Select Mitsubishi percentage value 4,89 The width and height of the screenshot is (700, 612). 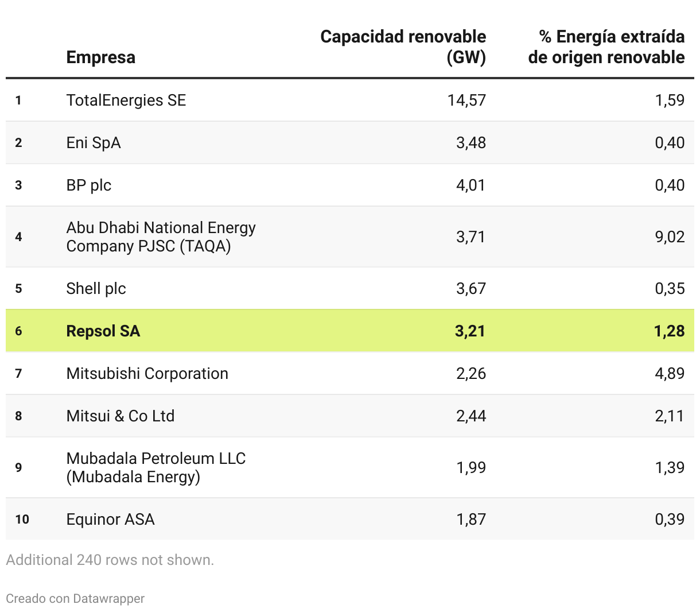pyautogui.click(x=670, y=374)
